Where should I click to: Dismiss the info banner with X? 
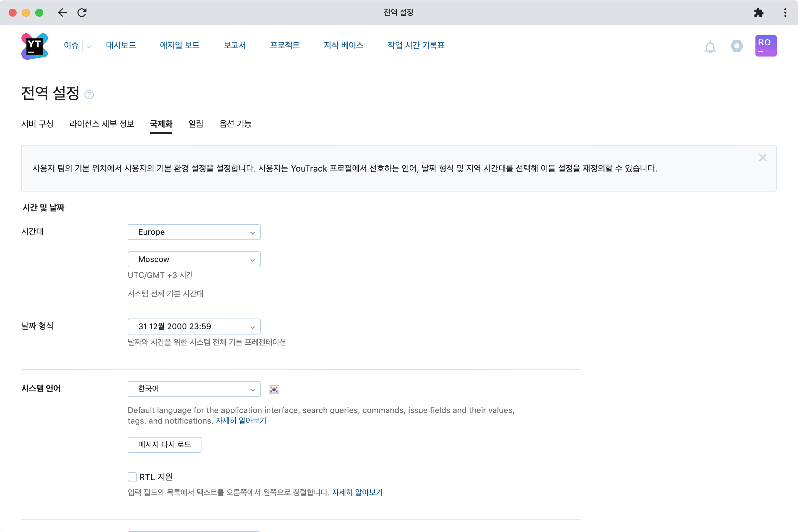(x=762, y=158)
